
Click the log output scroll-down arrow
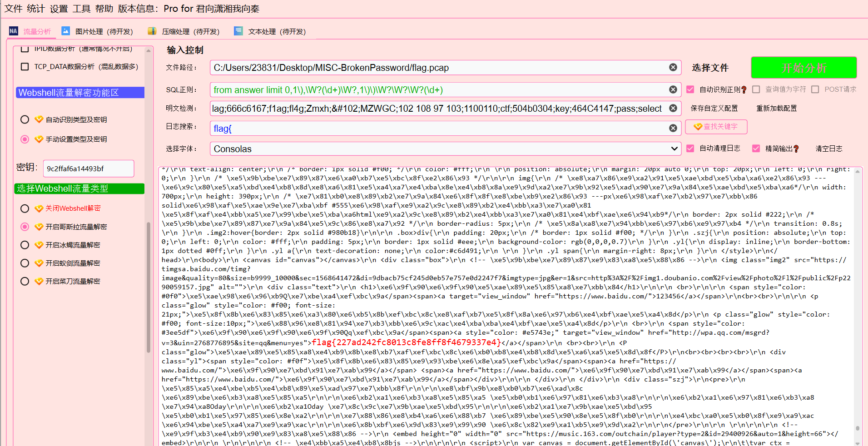pyautogui.click(x=858, y=443)
